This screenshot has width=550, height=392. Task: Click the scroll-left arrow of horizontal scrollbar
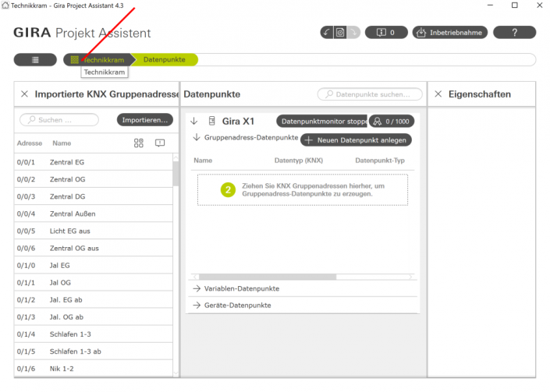[195, 277]
